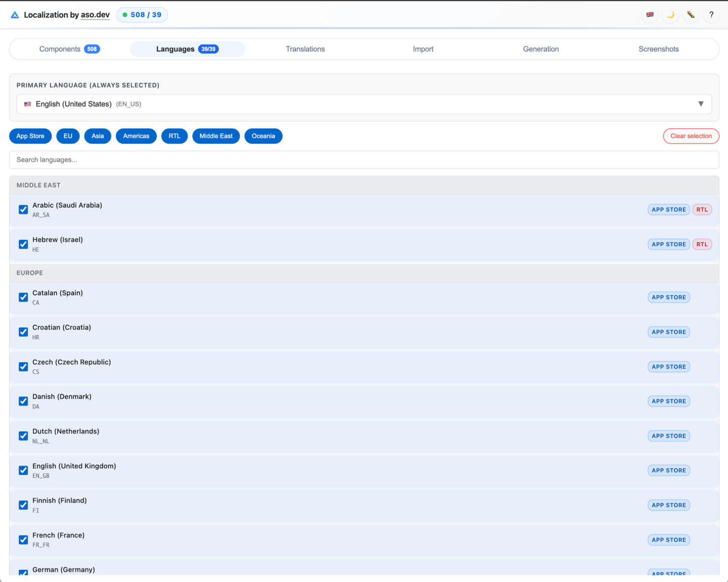Deselect the Catalan (Spain) checkbox

[23, 297]
